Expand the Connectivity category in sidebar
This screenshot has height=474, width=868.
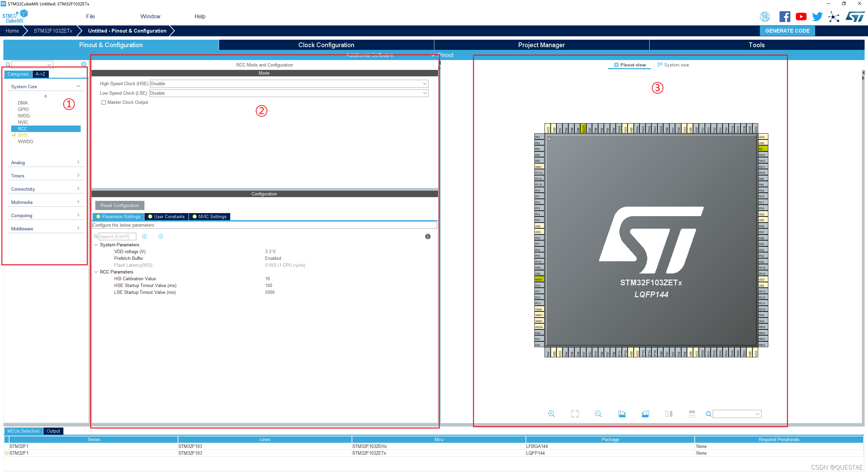(x=44, y=189)
